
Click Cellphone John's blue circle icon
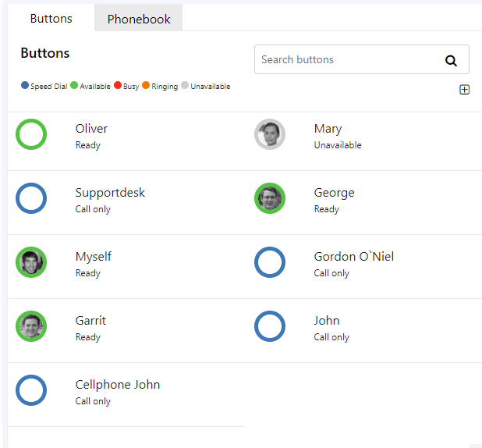pyautogui.click(x=31, y=390)
